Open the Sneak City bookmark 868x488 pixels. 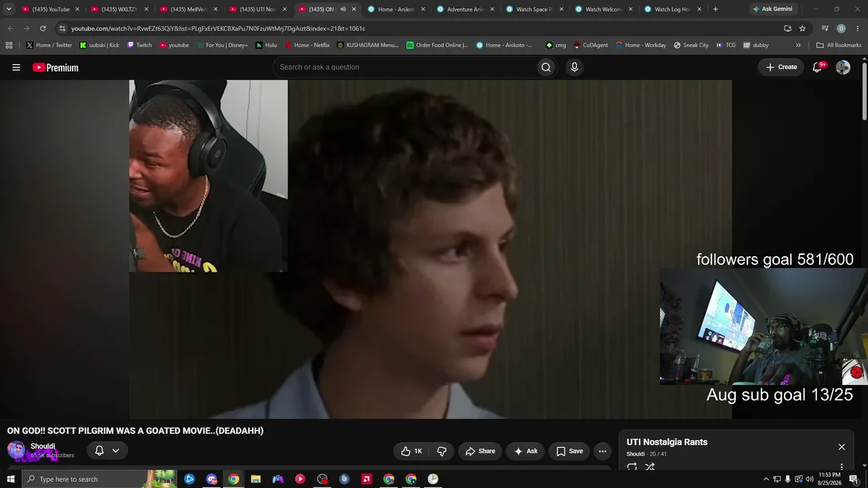pyautogui.click(x=691, y=45)
